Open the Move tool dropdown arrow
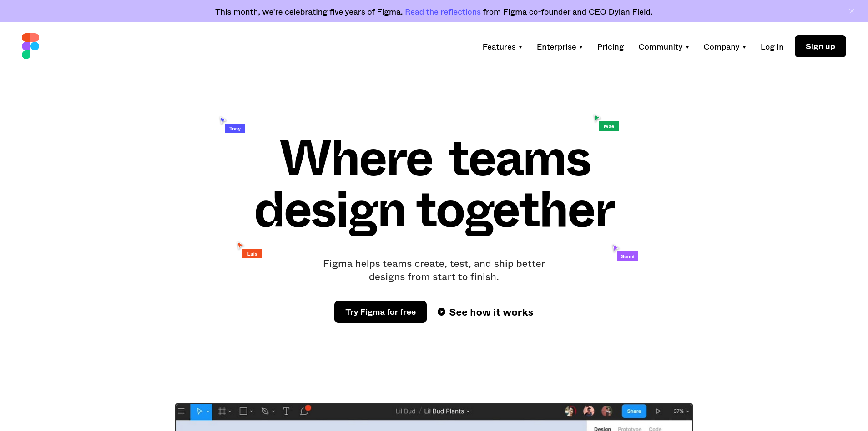The height and width of the screenshot is (431, 868). [208, 411]
